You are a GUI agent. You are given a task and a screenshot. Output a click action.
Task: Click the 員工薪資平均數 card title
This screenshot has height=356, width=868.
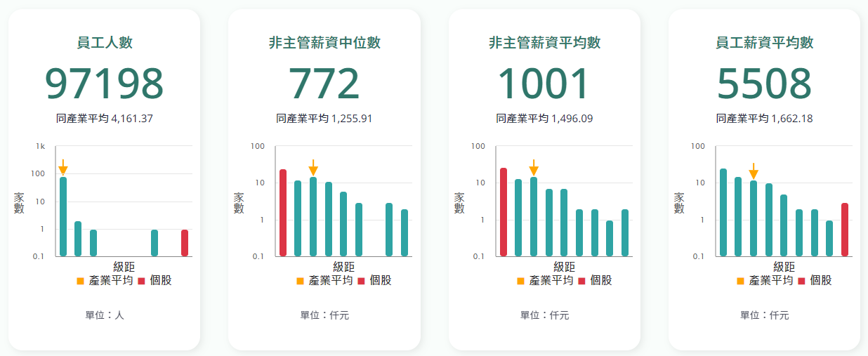(764, 43)
